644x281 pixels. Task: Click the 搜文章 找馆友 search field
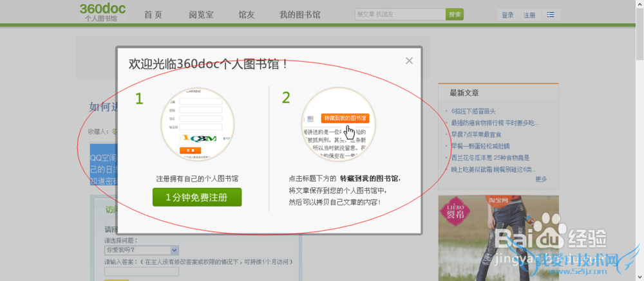pyautogui.click(x=401, y=14)
